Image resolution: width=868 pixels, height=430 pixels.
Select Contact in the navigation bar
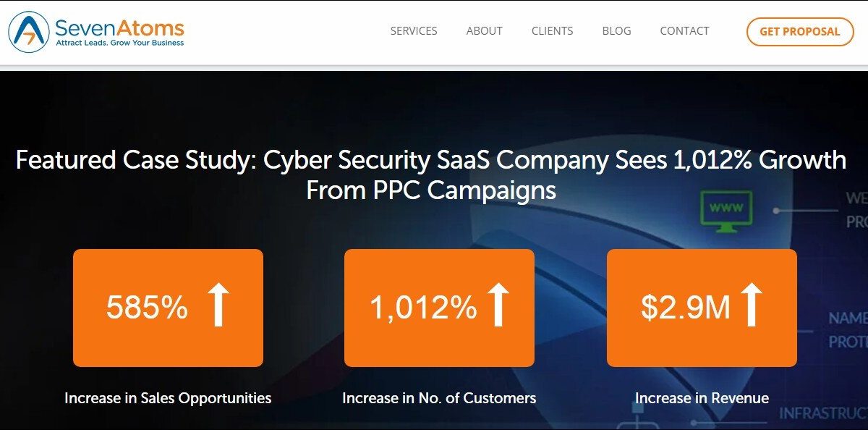(x=684, y=31)
